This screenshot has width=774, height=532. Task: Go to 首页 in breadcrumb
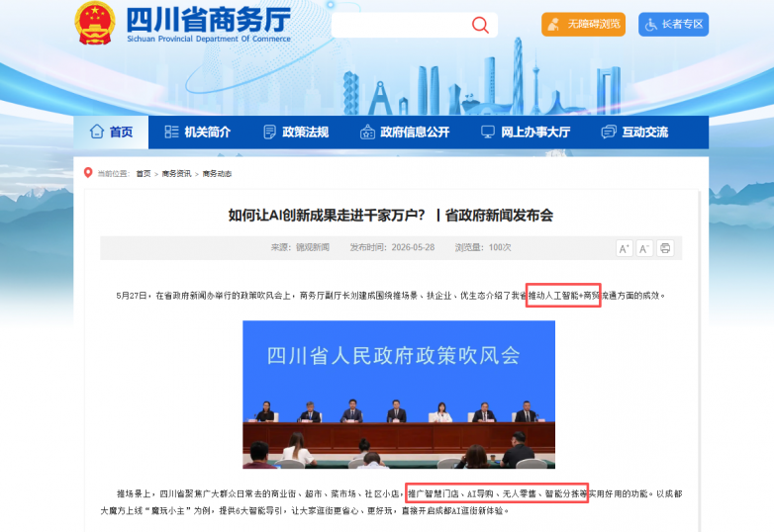(x=144, y=174)
